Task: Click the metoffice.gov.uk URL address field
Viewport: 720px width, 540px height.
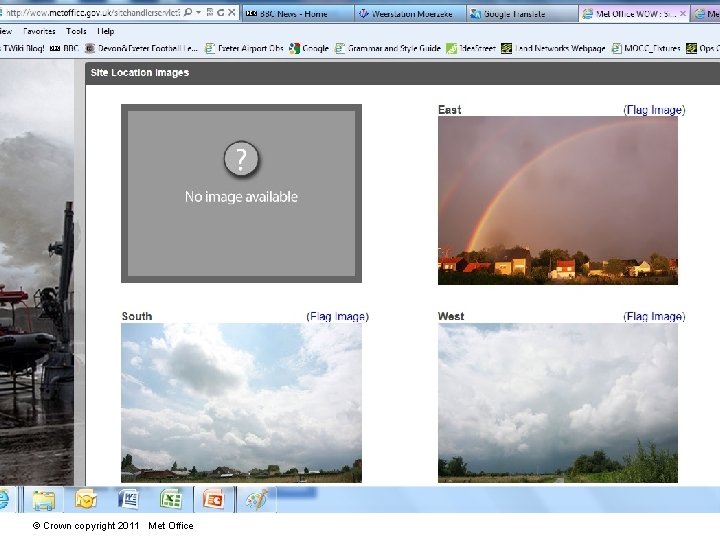Action: tap(91, 13)
